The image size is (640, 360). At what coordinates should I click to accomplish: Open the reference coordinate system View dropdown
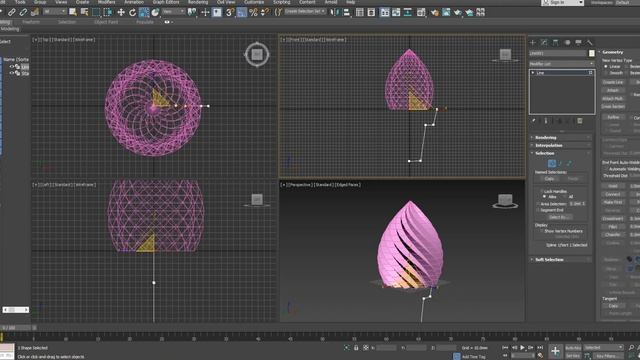[x=174, y=12]
